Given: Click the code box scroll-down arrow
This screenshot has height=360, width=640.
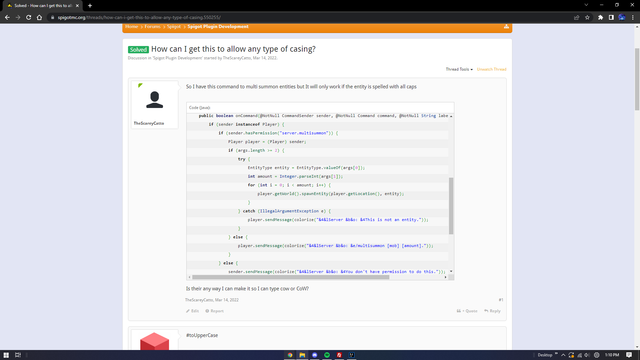Looking at the screenshot, I should click(451, 271).
